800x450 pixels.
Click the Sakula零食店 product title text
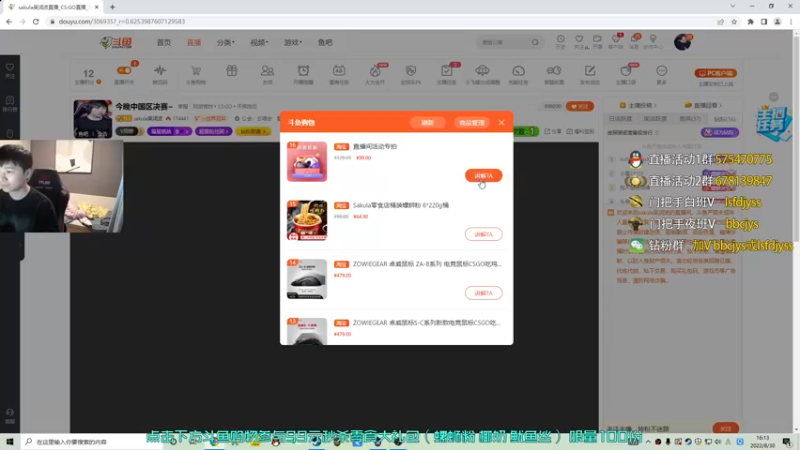click(x=401, y=205)
